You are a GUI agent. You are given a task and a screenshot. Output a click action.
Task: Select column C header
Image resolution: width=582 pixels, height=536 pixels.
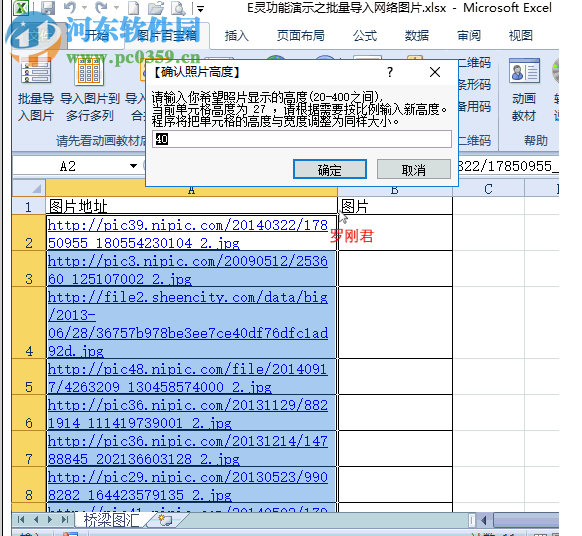pyautogui.click(x=488, y=189)
